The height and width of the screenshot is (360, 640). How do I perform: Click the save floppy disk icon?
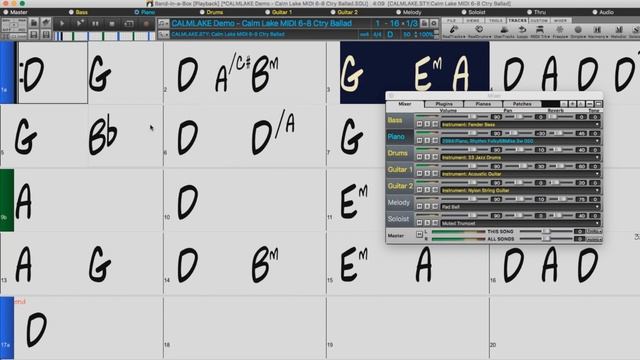point(34,35)
